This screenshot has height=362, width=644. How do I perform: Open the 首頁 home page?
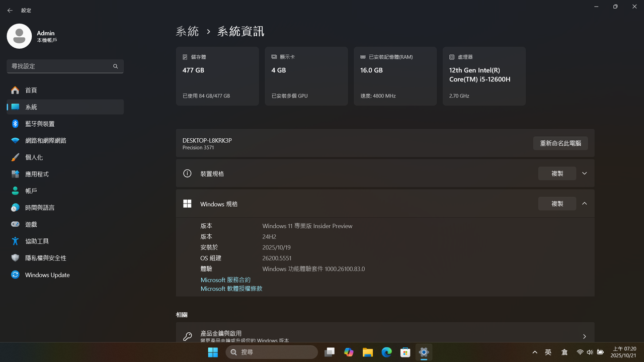(x=65, y=90)
